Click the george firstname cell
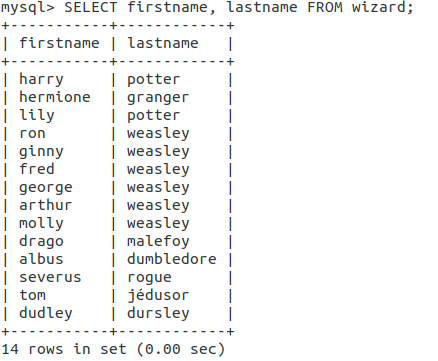 [46, 188]
